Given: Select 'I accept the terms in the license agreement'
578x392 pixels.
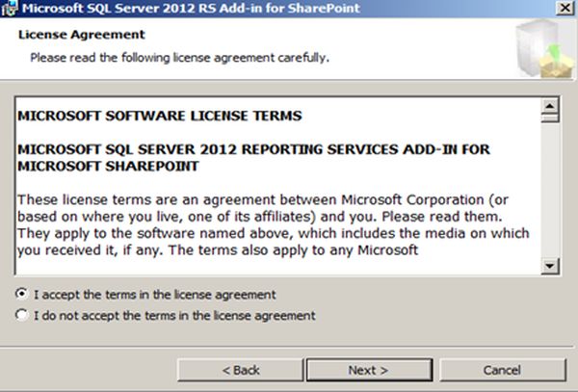Looking at the screenshot, I should coord(22,294).
